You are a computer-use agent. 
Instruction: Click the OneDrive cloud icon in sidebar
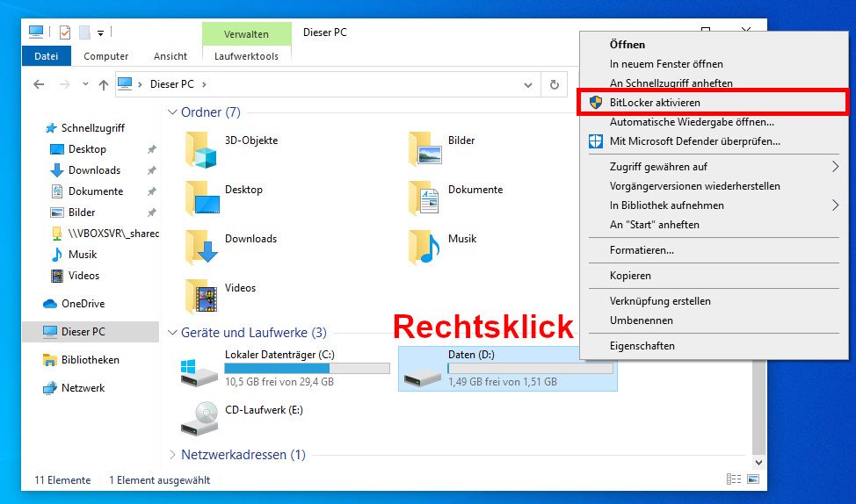coord(50,303)
